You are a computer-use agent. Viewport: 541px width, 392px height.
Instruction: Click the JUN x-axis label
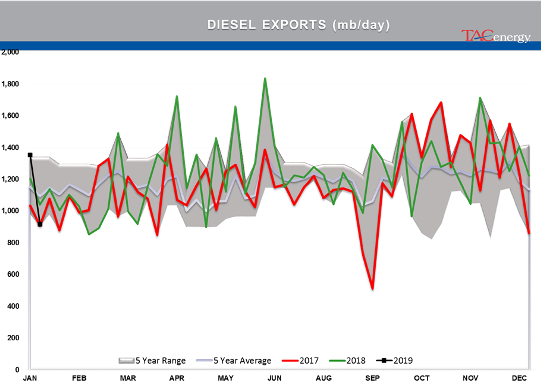[275, 378]
